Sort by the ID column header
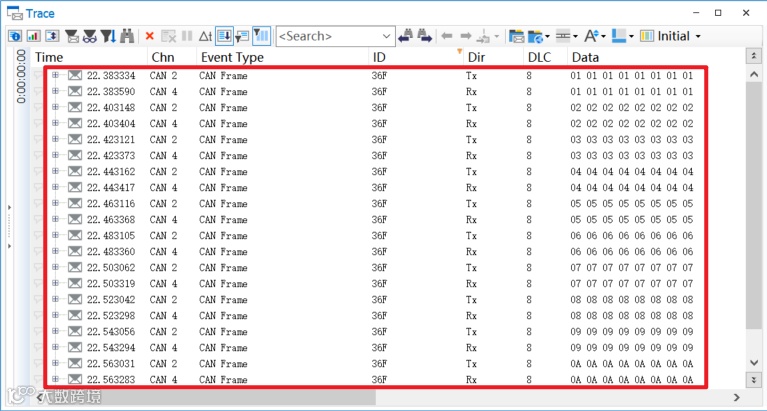This screenshot has height=411, width=767. tap(416, 57)
